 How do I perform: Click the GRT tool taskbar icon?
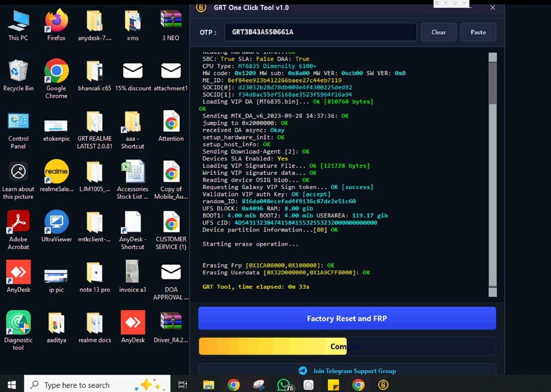tap(383, 385)
